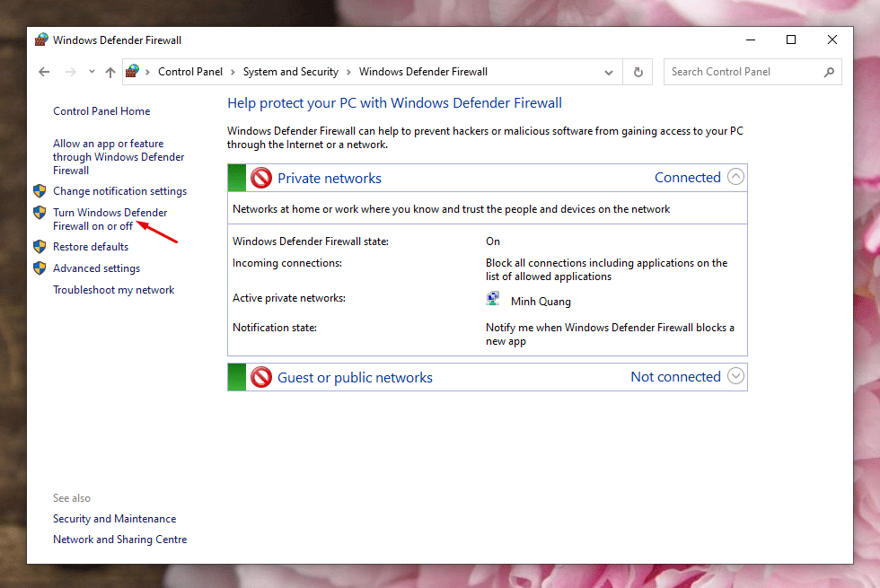The height and width of the screenshot is (588, 880).
Task: Click the address bar refresh button
Action: click(x=638, y=72)
